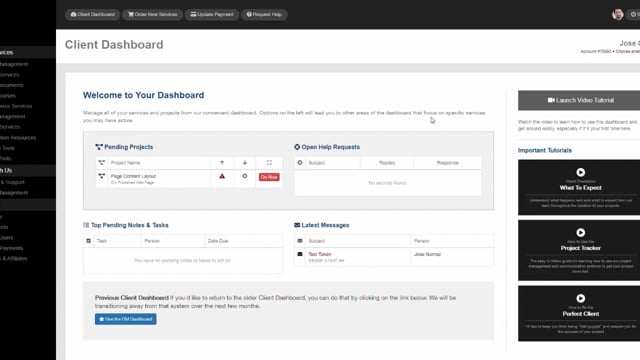Click the up-arrow column header in Pending Projects
The height and width of the screenshot is (360, 640).
pyautogui.click(x=222, y=162)
